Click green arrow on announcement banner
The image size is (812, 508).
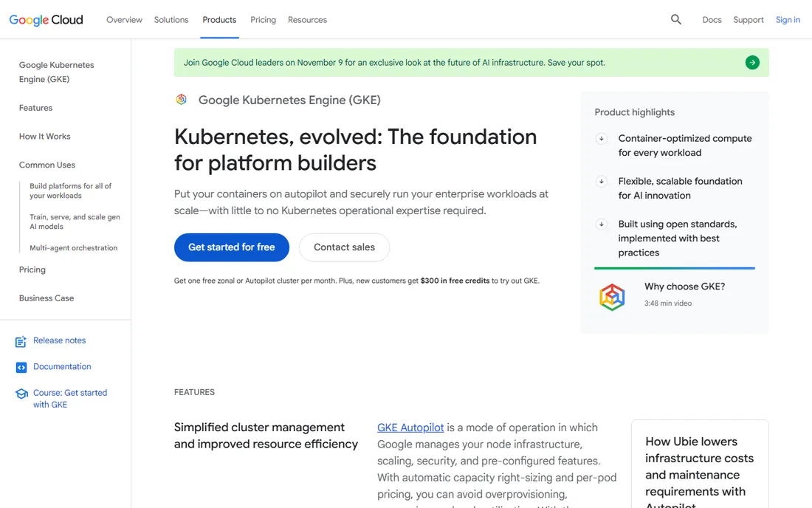pyautogui.click(x=752, y=63)
